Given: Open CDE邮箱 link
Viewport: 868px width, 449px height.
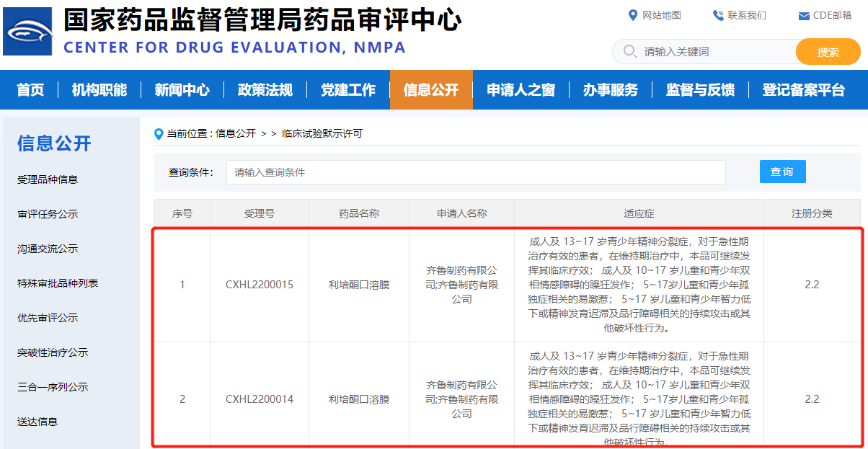Looking at the screenshot, I should [833, 15].
